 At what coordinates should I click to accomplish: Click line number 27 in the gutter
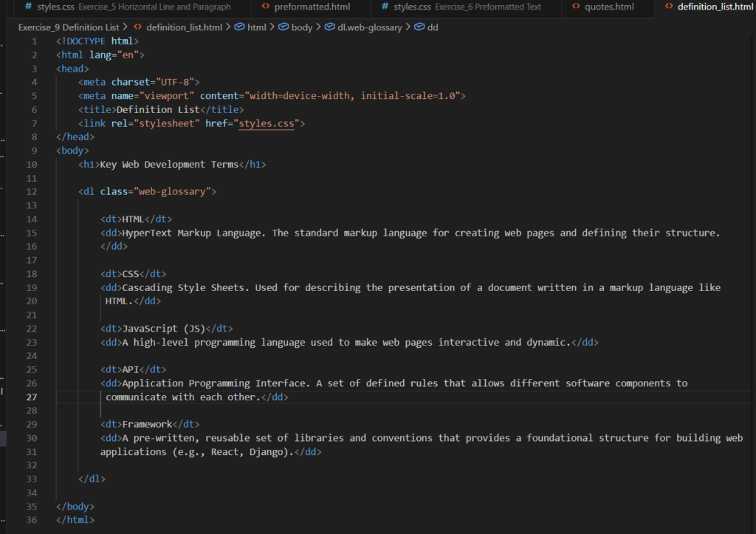pyautogui.click(x=32, y=397)
